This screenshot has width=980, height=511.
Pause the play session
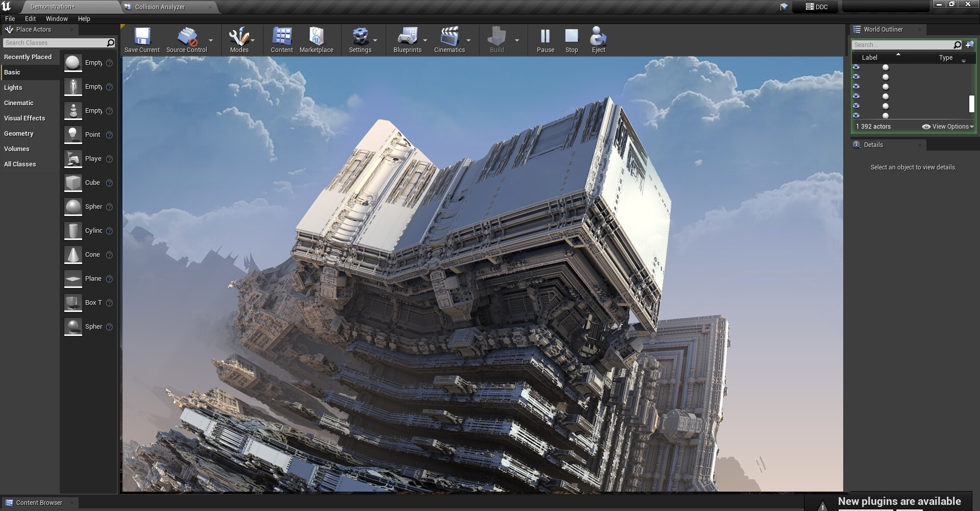tap(545, 37)
